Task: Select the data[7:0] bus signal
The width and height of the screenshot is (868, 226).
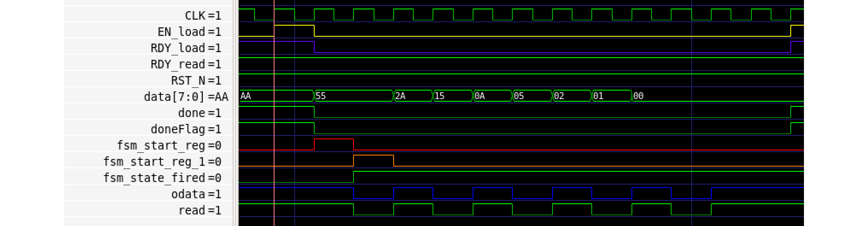Action: tap(186, 97)
